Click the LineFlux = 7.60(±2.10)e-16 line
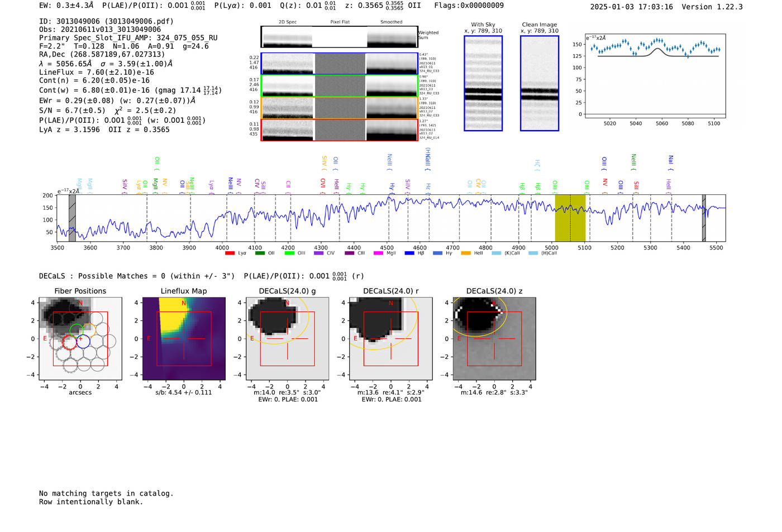 coord(97,72)
